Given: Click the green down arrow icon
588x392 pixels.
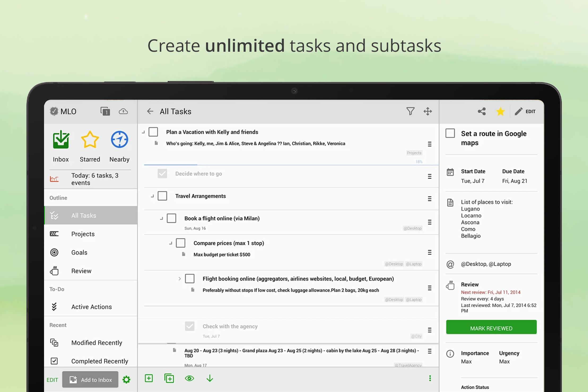Looking at the screenshot, I should tap(210, 378).
